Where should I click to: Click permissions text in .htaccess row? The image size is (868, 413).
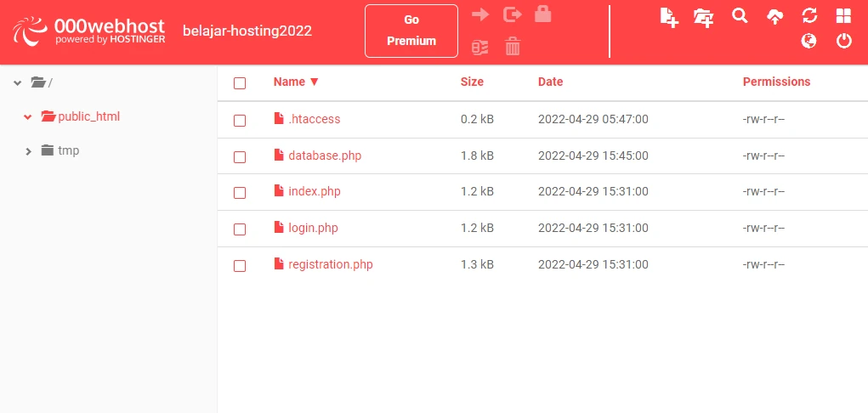(x=764, y=119)
